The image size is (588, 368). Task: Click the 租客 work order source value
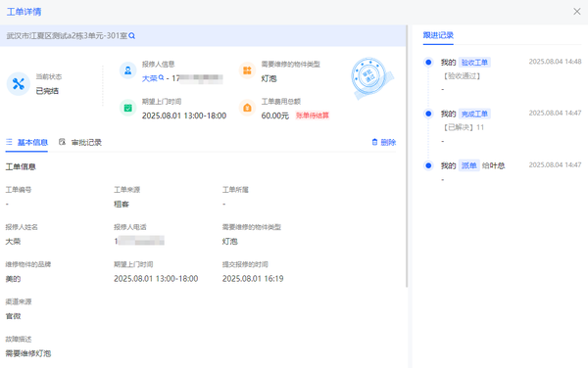pos(122,204)
